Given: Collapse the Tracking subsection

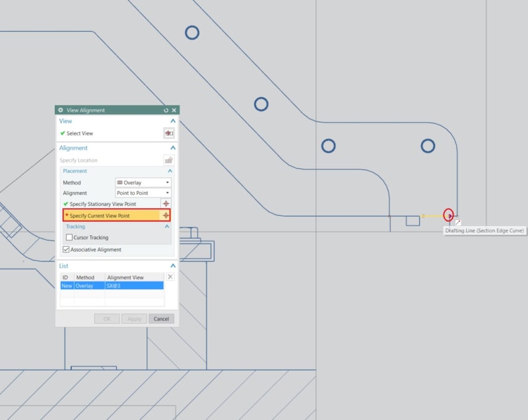Looking at the screenshot, I should 167,227.
